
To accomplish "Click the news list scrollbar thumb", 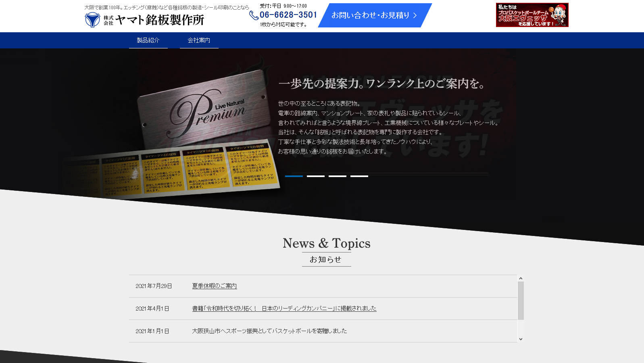I will point(521,300).
